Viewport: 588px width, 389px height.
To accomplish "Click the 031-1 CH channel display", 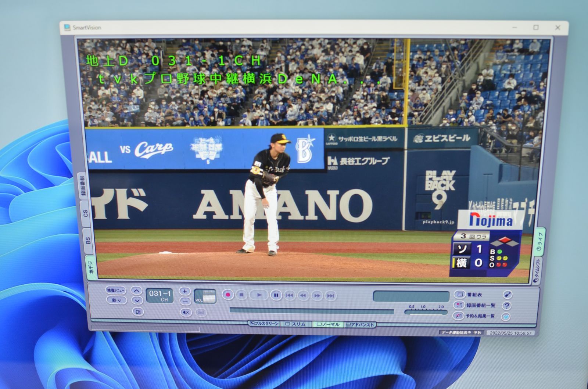I will tap(159, 296).
